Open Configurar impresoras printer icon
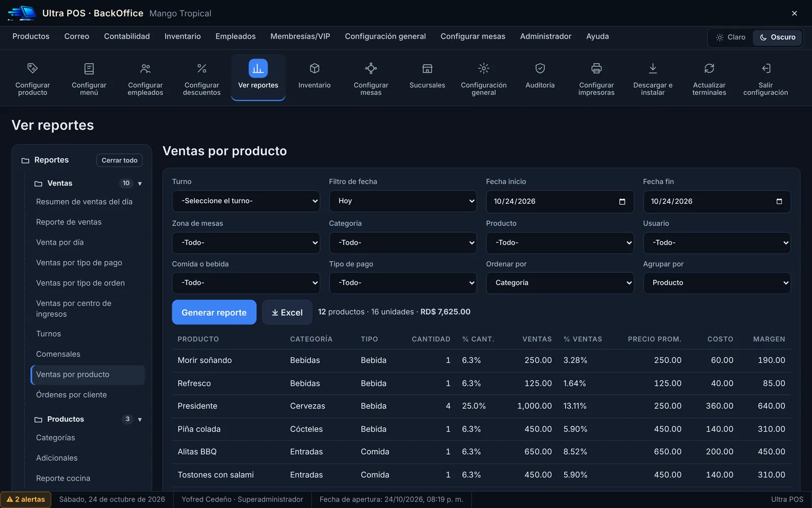This screenshot has width=812, height=508. tap(596, 68)
